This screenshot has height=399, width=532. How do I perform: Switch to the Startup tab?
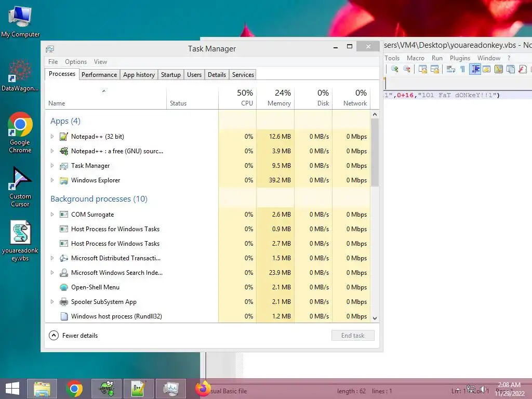[x=170, y=75]
